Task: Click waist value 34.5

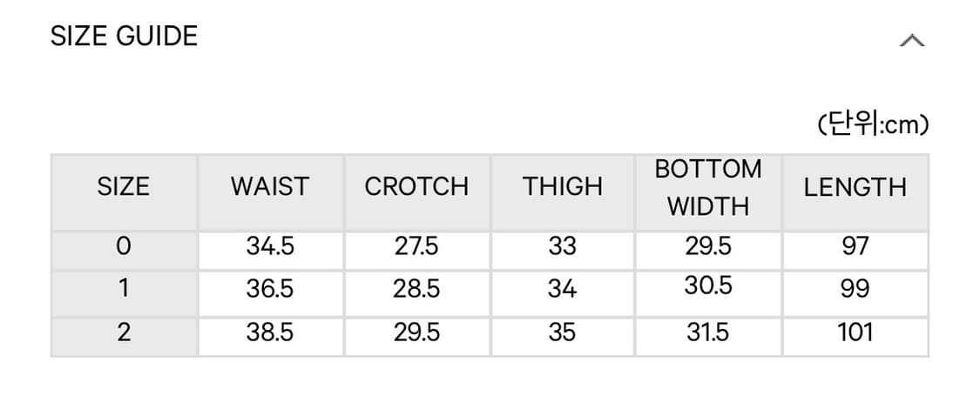Action: click(x=270, y=247)
